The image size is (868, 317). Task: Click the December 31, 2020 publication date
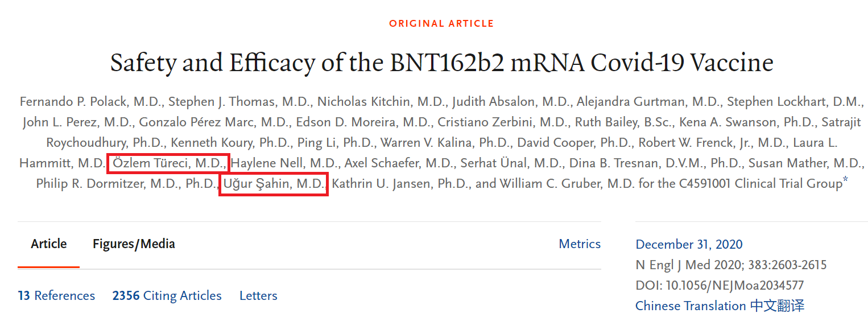point(689,244)
